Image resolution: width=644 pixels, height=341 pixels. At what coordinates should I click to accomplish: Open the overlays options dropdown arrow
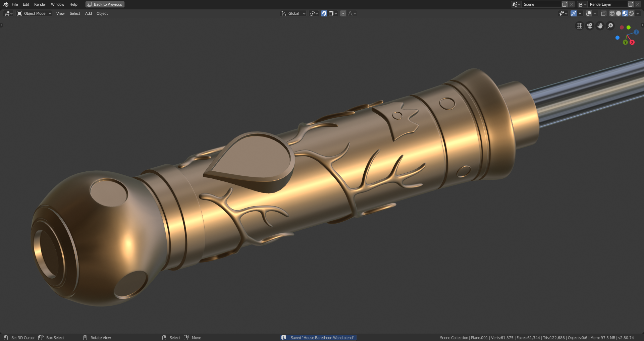click(595, 13)
